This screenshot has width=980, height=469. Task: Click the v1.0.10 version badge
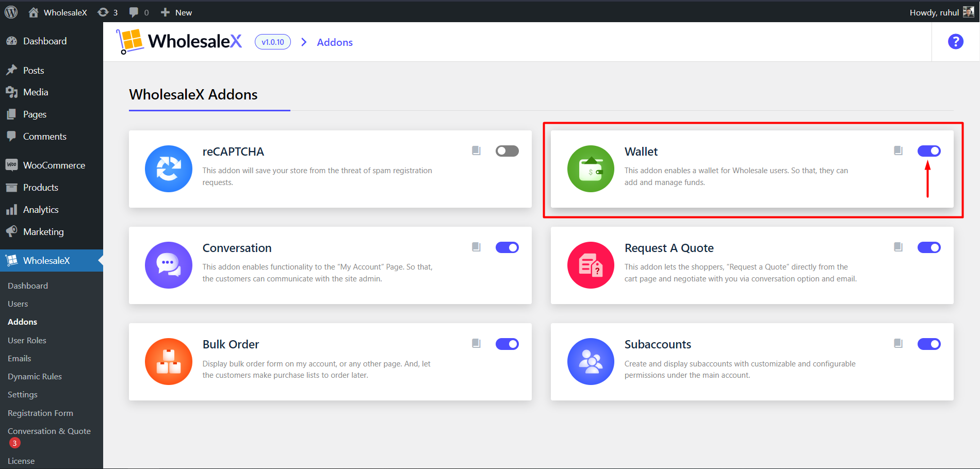[x=273, y=42]
